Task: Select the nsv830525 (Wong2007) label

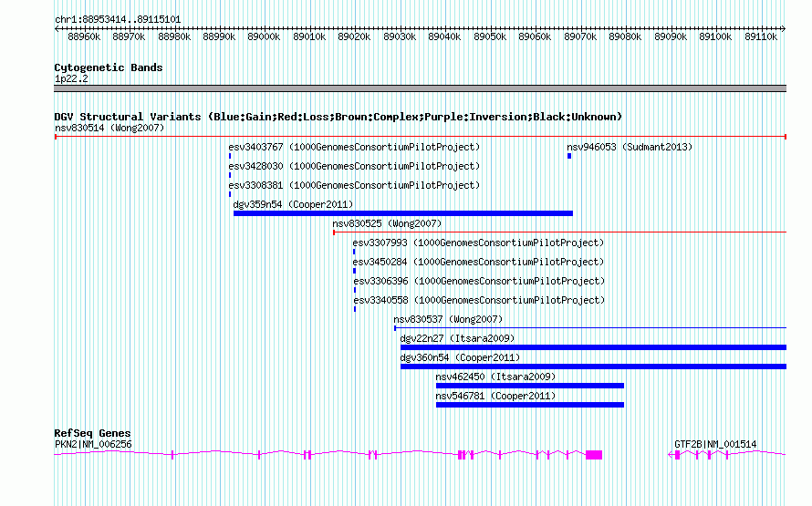Action: 387,223
